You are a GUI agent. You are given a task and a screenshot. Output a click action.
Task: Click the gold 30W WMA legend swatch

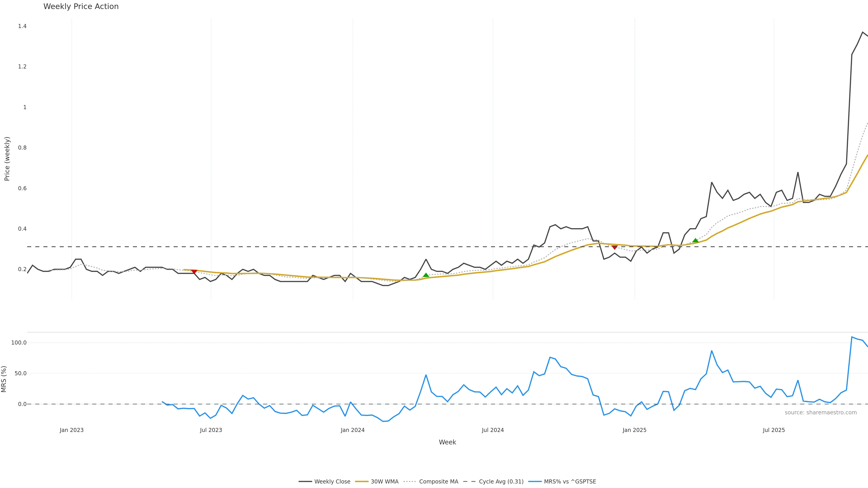pos(362,482)
